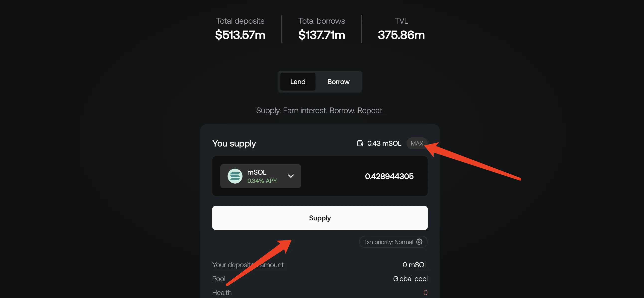Toggle between Lend and Borrow modes
The image size is (644, 298).
point(320,81)
